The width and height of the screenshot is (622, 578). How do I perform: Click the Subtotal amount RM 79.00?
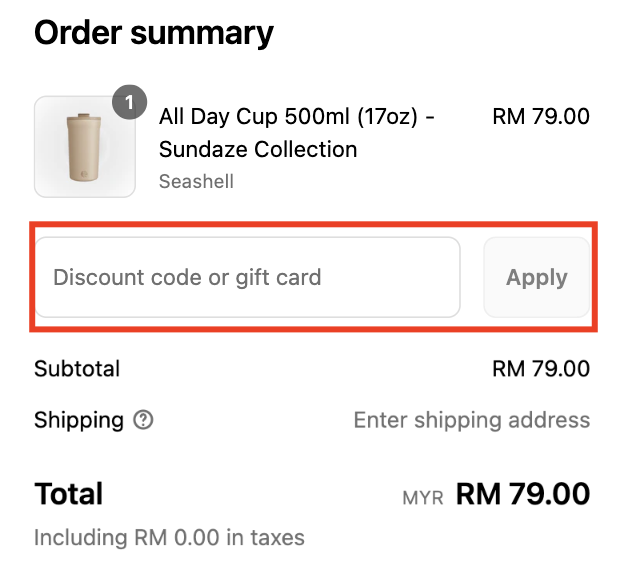coord(541,368)
